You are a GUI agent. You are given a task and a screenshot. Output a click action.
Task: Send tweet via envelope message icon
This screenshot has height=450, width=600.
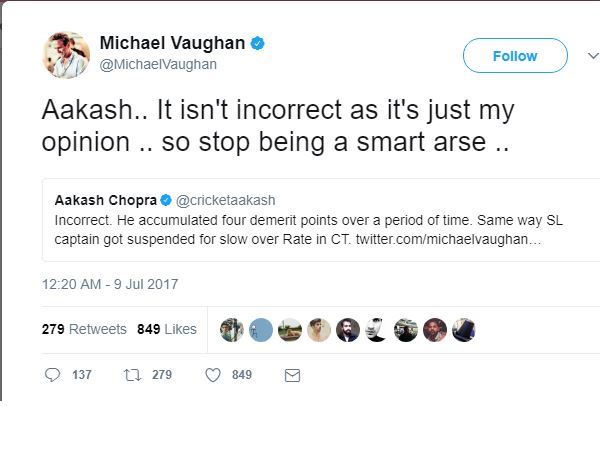(292, 375)
